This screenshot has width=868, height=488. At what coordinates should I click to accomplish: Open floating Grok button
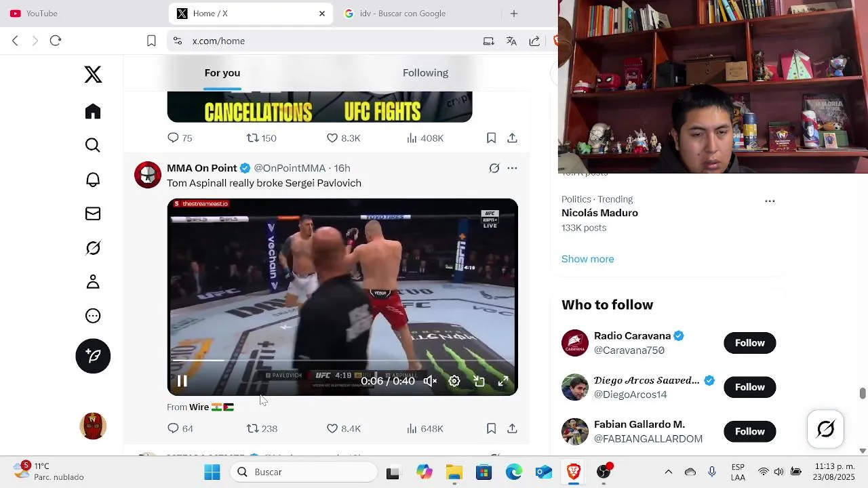click(825, 429)
